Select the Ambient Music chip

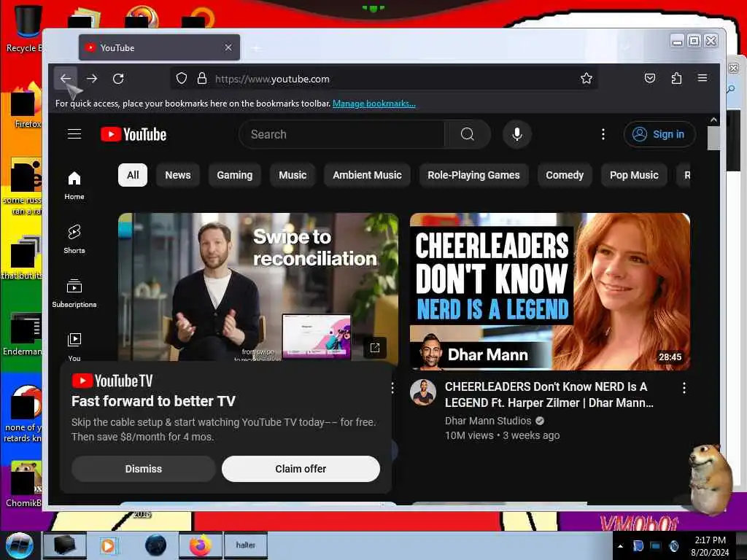[x=367, y=175]
